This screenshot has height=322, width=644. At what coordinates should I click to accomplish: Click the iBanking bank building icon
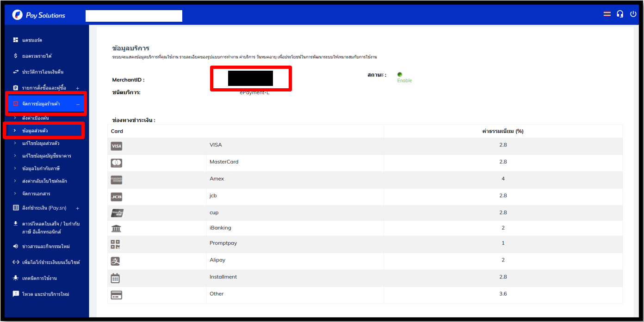click(116, 229)
